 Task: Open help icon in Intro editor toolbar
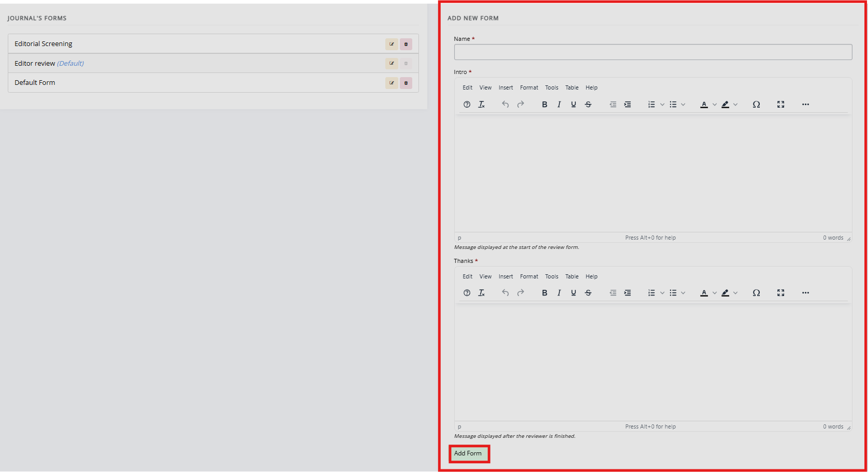click(467, 105)
